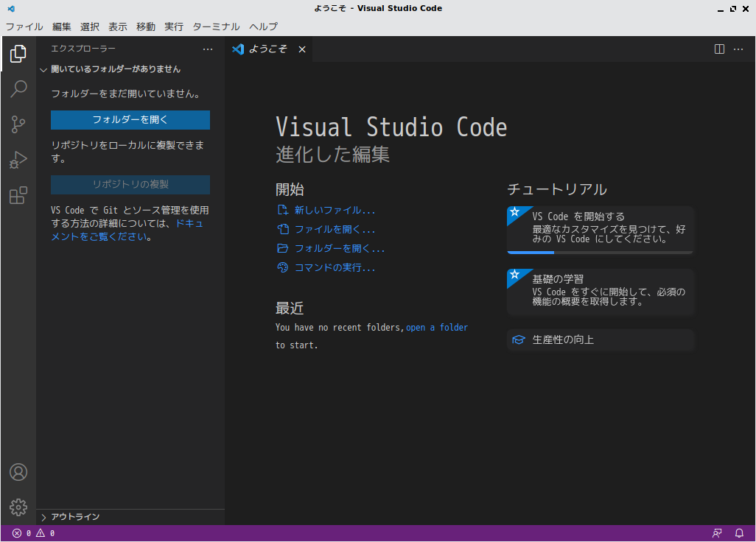The image size is (756, 542).
Task: Click the 最近 heading
Action: (x=290, y=309)
